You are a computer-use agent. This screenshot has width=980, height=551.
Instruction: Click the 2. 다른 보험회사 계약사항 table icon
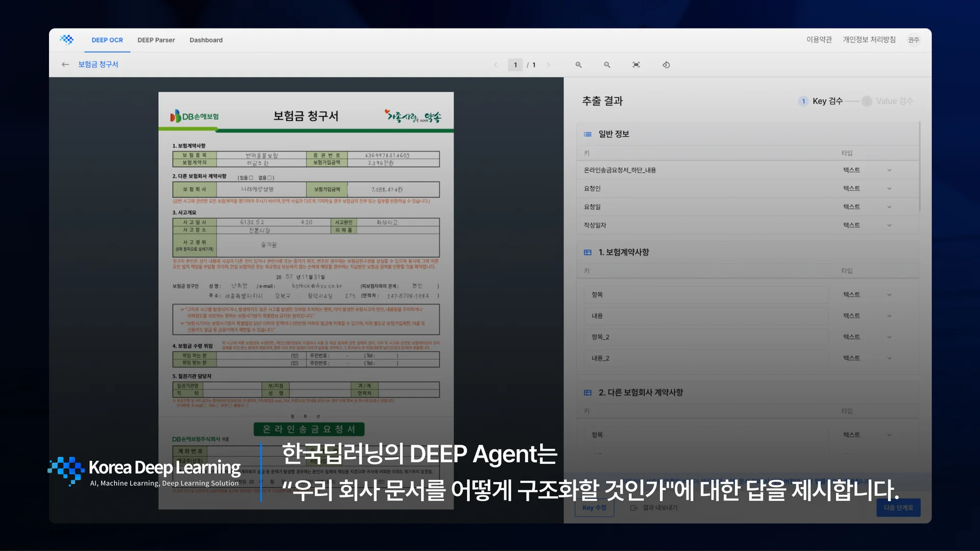point(587,393)
